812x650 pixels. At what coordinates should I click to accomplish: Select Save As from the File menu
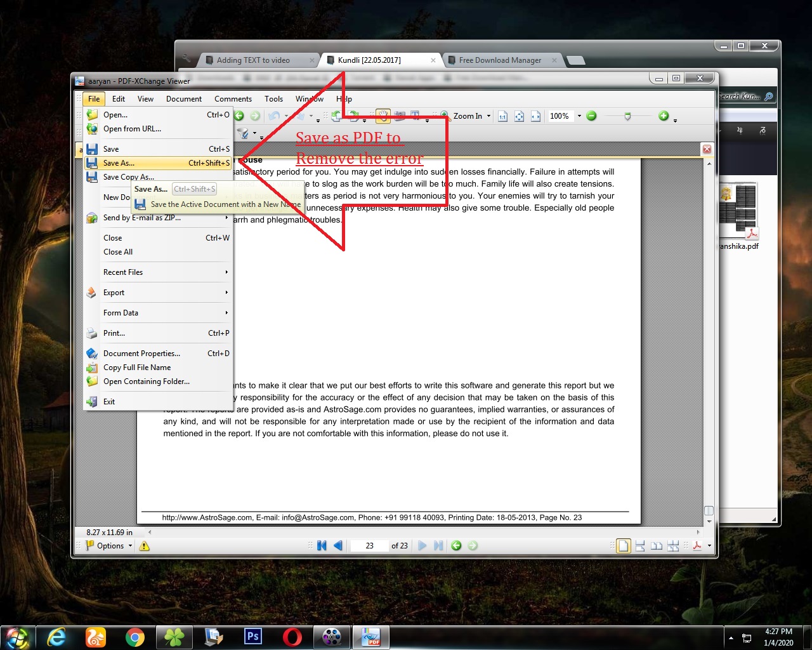118,163
